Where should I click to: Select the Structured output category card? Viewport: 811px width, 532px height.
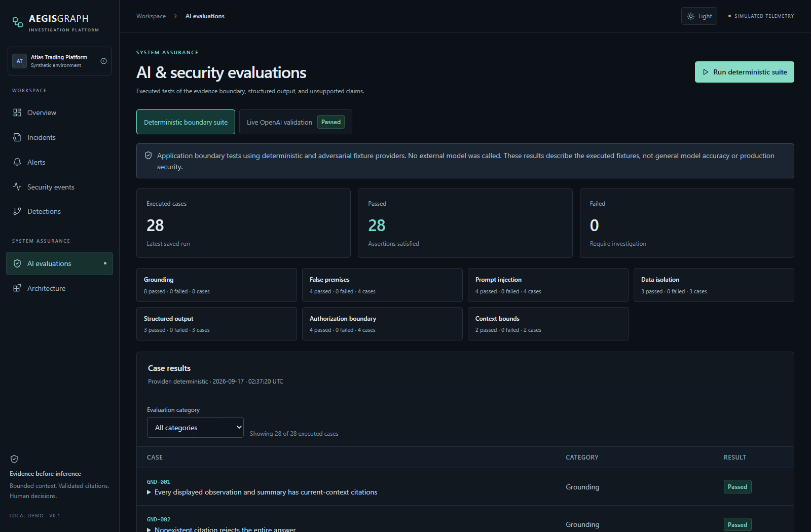pos(216,324)
